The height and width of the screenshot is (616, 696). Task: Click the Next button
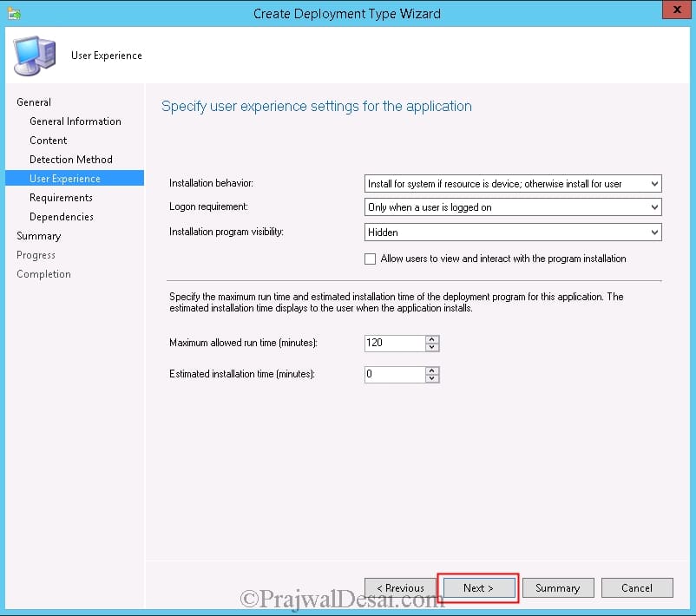click(x=478, y=587)
